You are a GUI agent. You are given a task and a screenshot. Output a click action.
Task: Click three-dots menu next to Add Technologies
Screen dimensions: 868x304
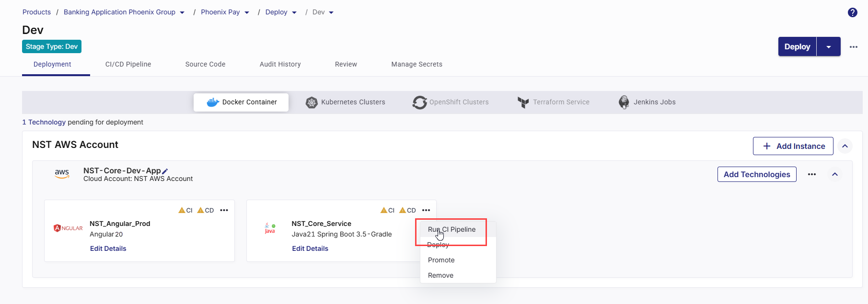click(x=811, y=174)
